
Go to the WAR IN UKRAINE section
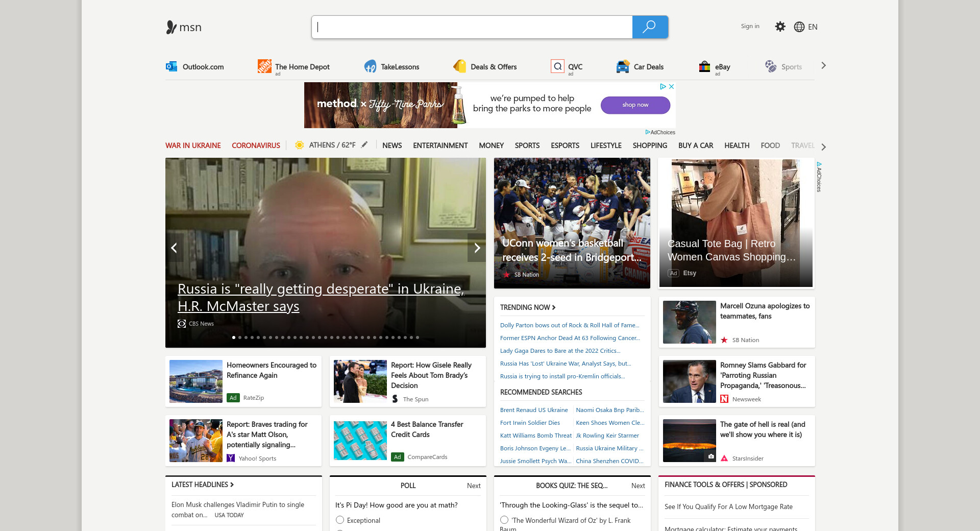pyautogui.click(x=193, y=146)
